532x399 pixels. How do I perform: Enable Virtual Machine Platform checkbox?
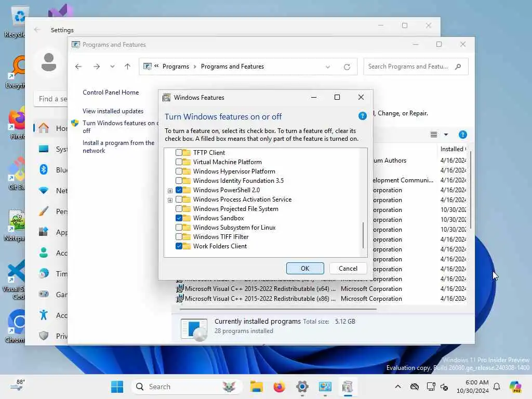[179, 162]
